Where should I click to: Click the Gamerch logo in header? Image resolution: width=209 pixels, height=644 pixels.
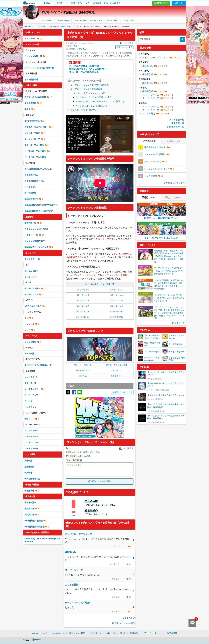point(29,3)
